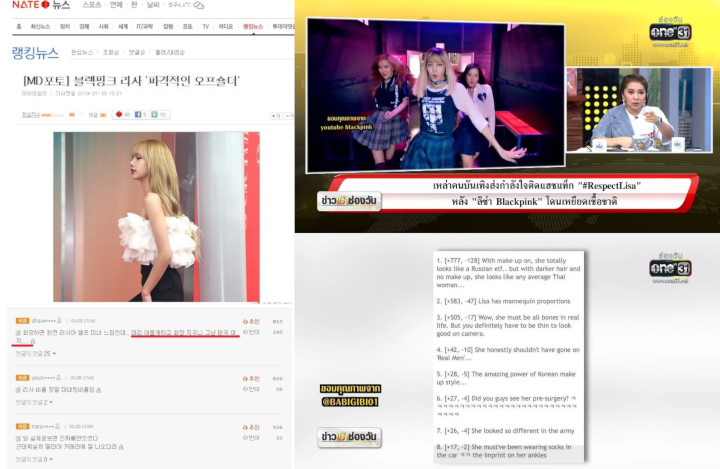This screenshot has height=469, width=720.
Task: Click the orange interest index bar
Action: pyautogui.click(x=52, y=115)
